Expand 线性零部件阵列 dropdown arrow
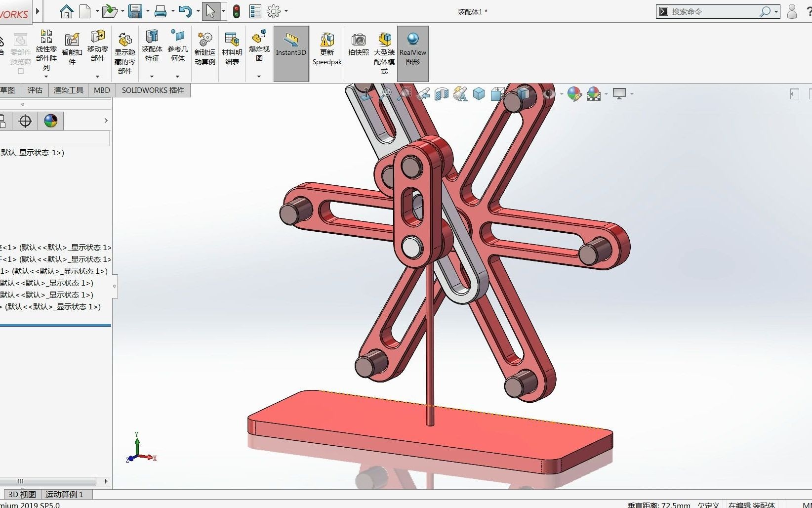This screenshot has height=508, width=812. click(46, 77)
